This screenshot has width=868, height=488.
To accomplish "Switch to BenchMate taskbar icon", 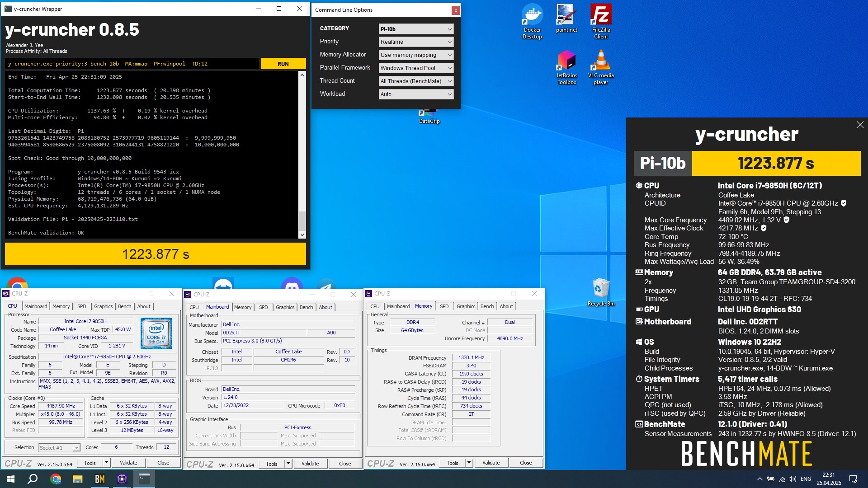I will click(x=100, y=479).
